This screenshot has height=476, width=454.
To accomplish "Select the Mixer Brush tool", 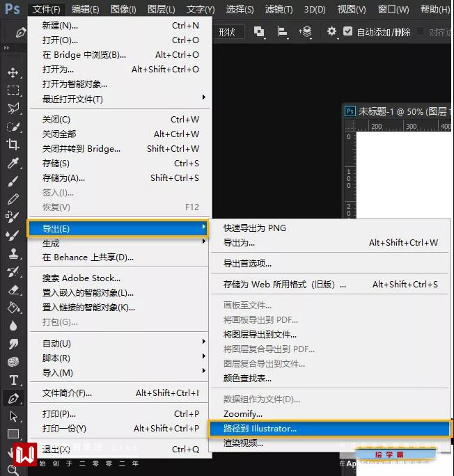I will coord(13,235).
